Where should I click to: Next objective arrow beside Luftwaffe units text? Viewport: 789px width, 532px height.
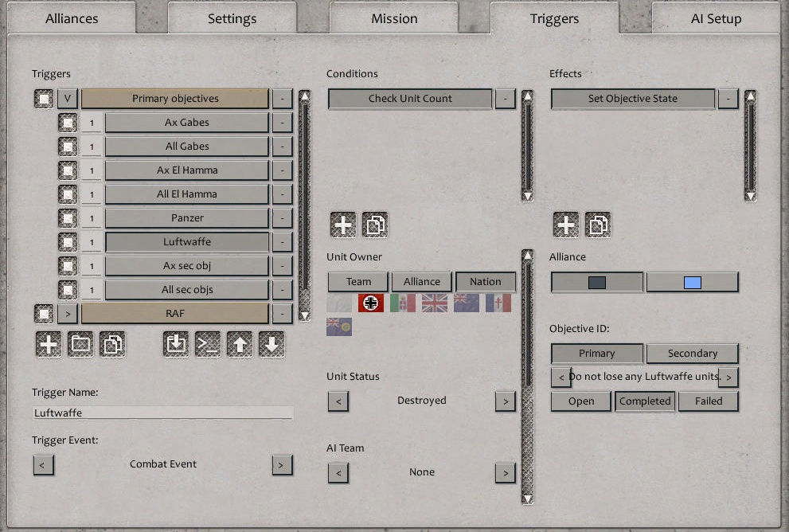coord(728,377)
